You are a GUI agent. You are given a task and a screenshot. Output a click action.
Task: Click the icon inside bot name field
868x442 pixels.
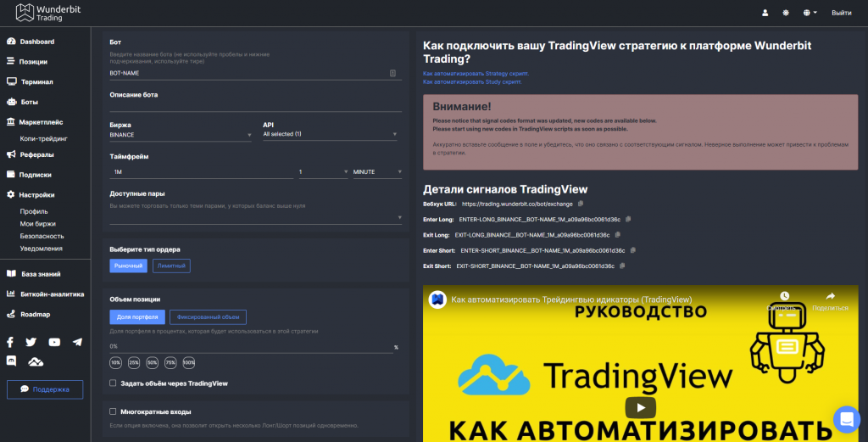click(x=392, y=73)
